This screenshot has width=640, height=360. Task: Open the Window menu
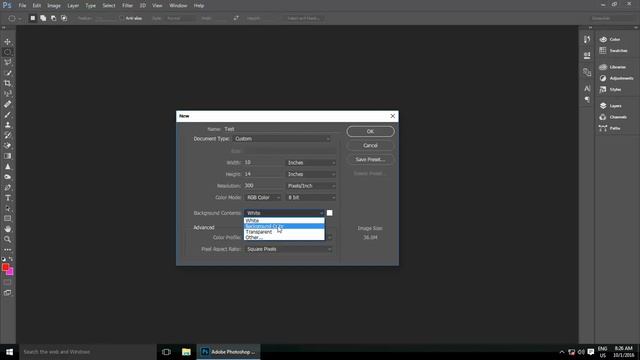pyautogui.click(x=178, y=6)
